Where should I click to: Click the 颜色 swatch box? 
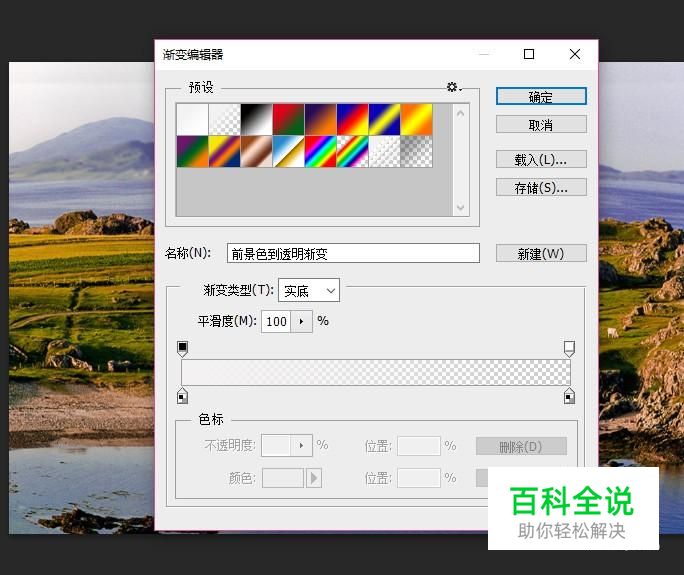coord(283,478)
